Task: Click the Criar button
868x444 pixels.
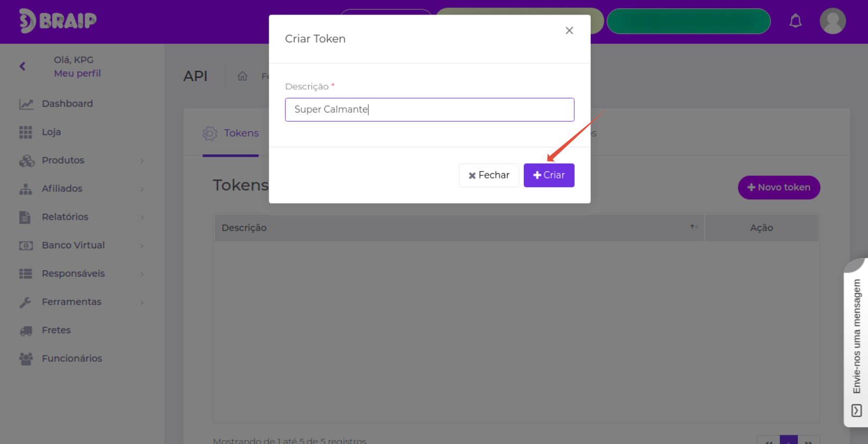Action: pos(549,175)
